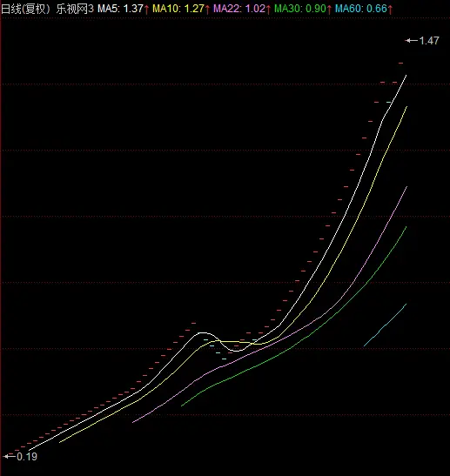
Task: Click the 乐视网3 stock name
Action: 75,9
